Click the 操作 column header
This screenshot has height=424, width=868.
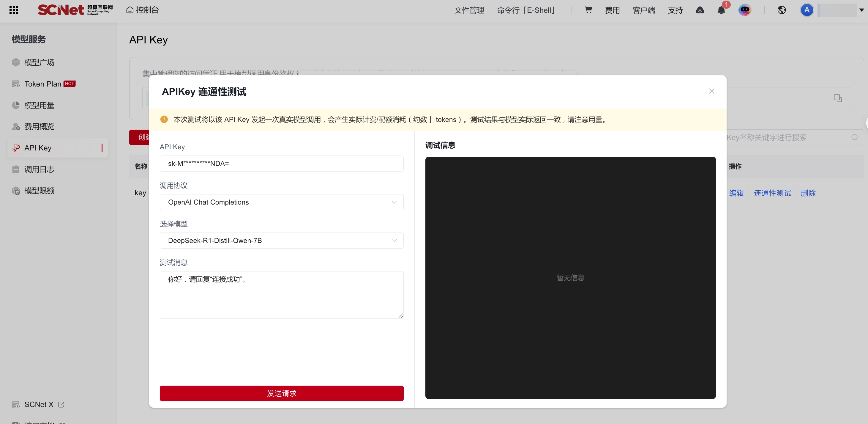pos(735,166)
